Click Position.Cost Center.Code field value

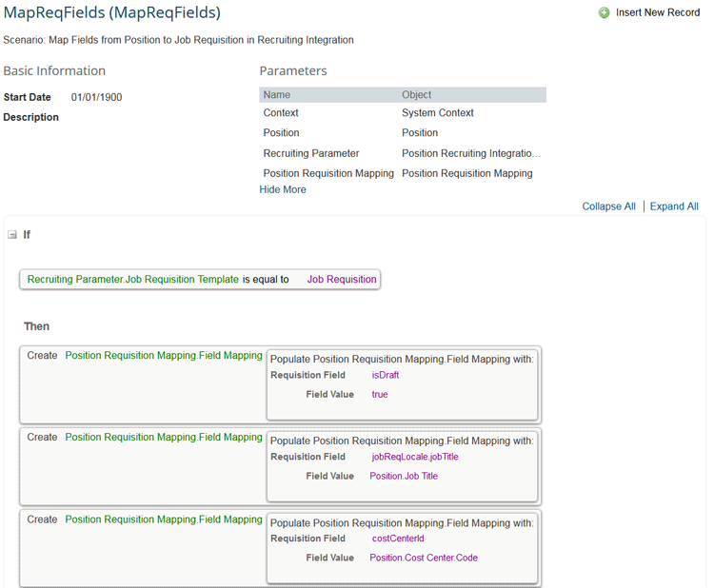(424, 558)
